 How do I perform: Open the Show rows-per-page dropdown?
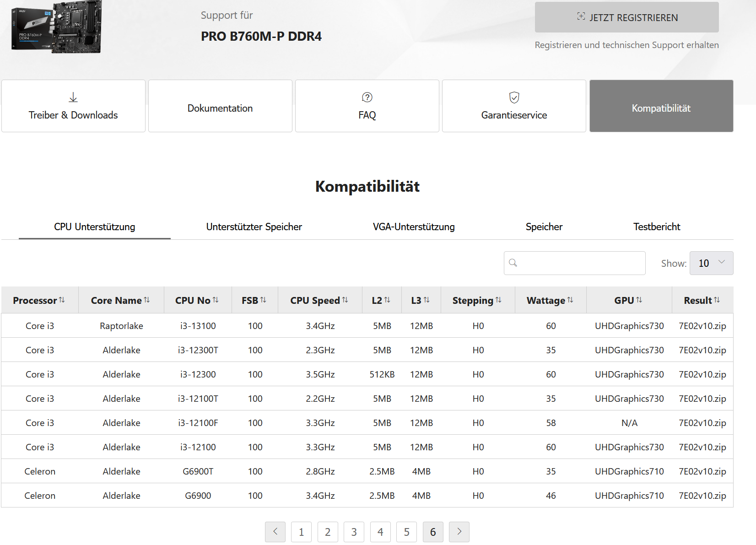coord(712,263)
